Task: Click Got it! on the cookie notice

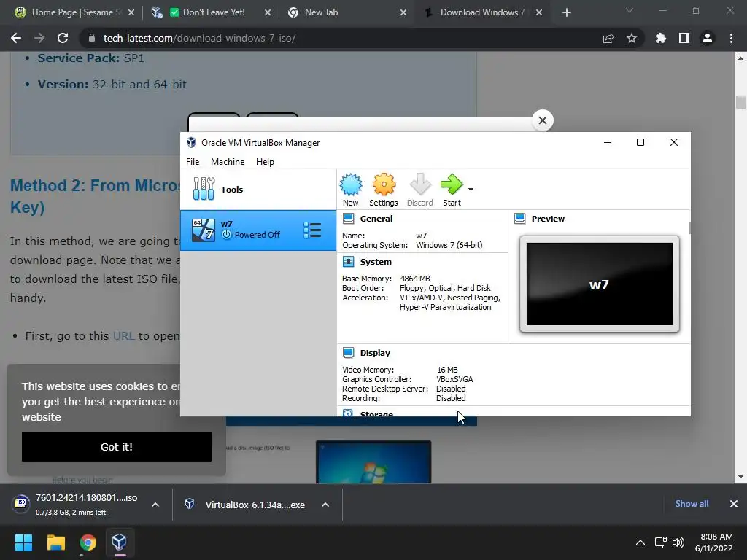Action: pos(117,447)
